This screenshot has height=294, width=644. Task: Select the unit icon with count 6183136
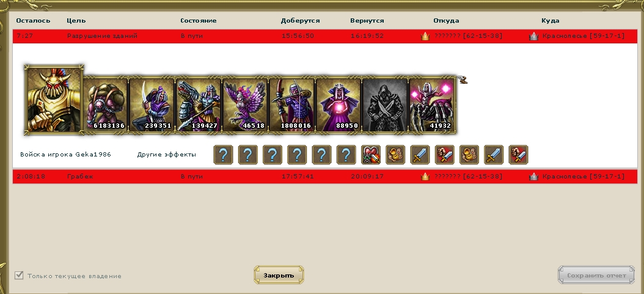point(106,105)
